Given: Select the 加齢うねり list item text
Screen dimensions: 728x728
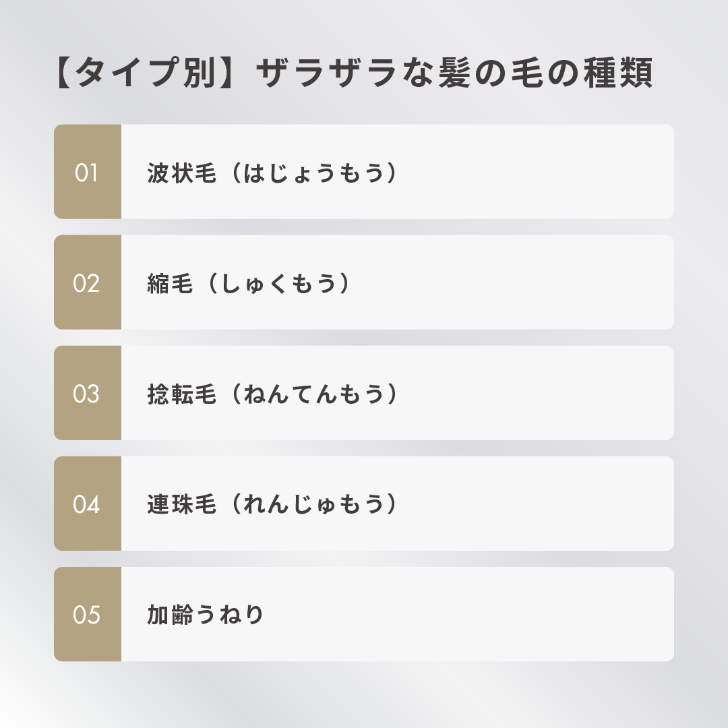Looking at the screenshot, I should (x=206, y=615).
